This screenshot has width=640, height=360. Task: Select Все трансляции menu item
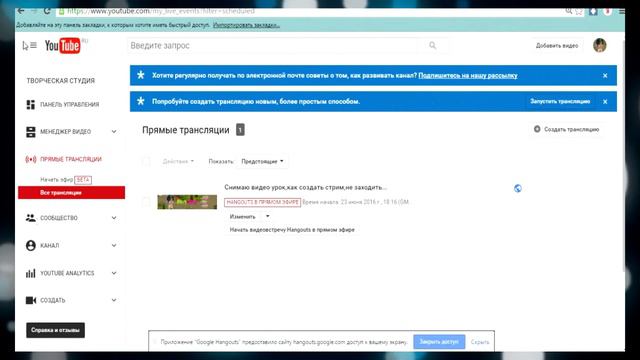click(71, 193)
